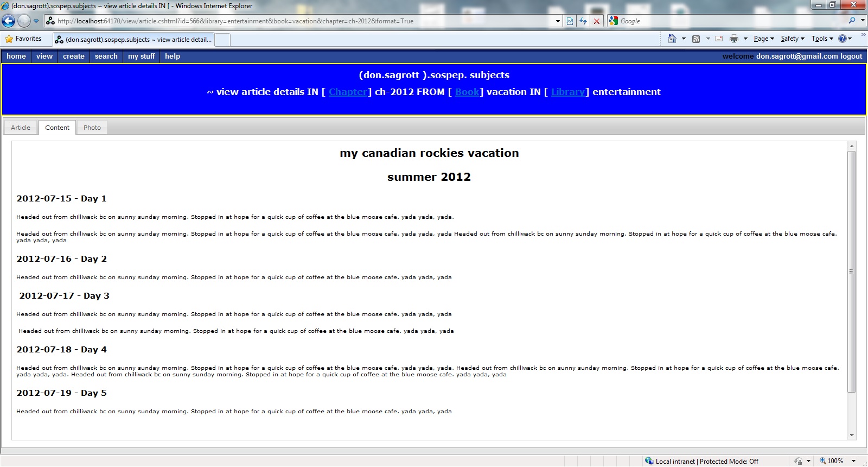Expand the Home button dropdown arrow

pos(684,39)
